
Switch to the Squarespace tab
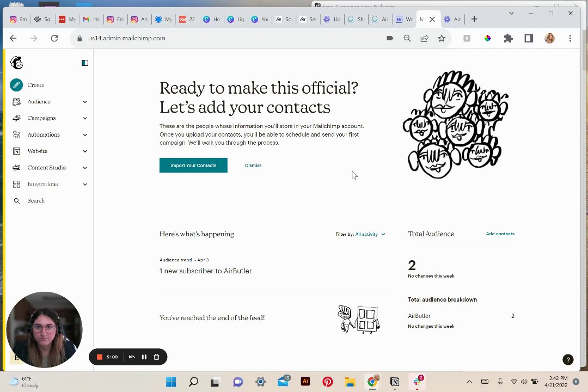(x=43, y=19)
